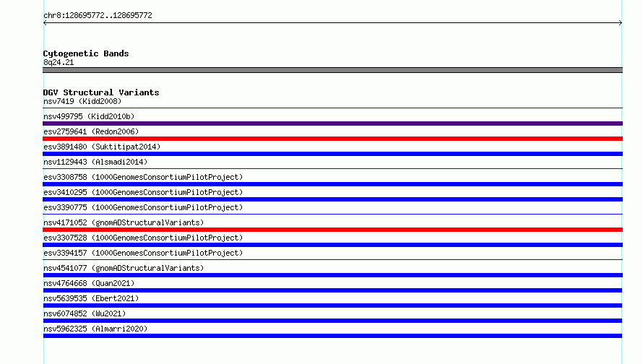Image resolution: width=643 pixels, height=364 pixels.
Task: Open the nsv7419 (Kidd2008) variant label
Action: (82, 101)
